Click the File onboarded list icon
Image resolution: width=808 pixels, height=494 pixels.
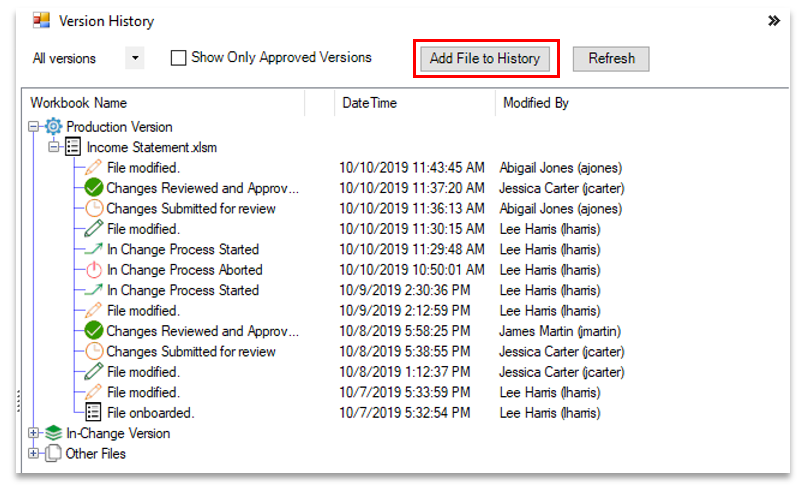(93, 412)
